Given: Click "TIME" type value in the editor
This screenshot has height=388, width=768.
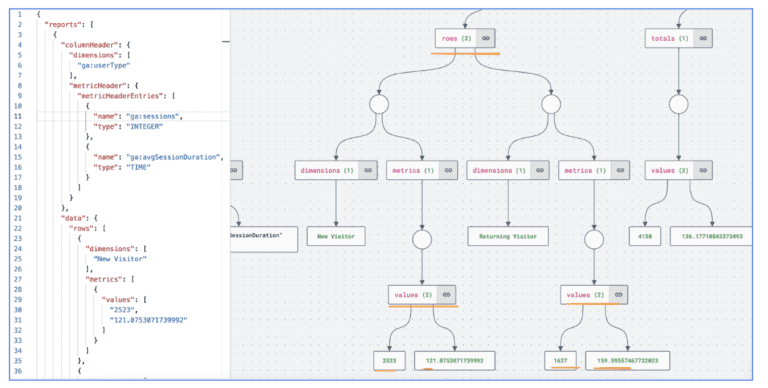Looking at the screenshot, I should (x=138, y=167).
